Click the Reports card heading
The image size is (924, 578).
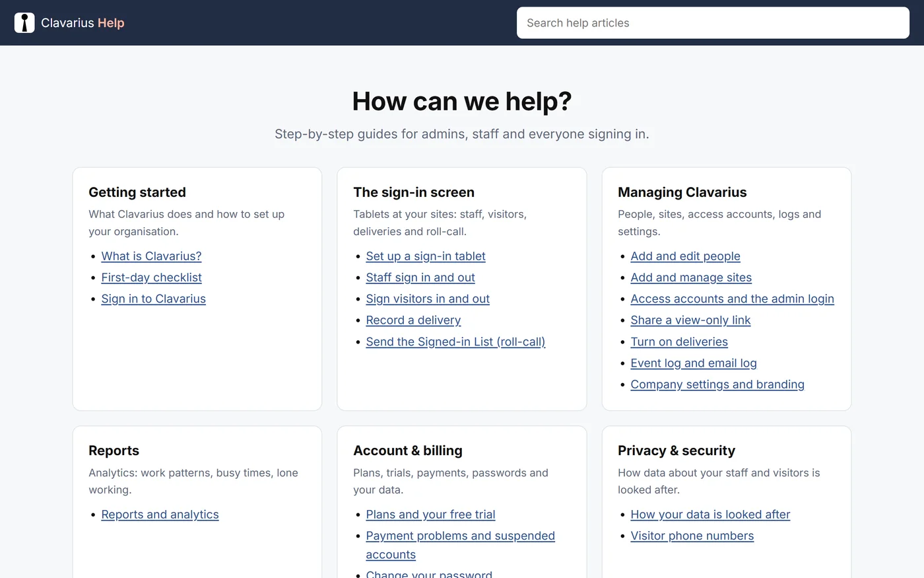tap(114, 451)
